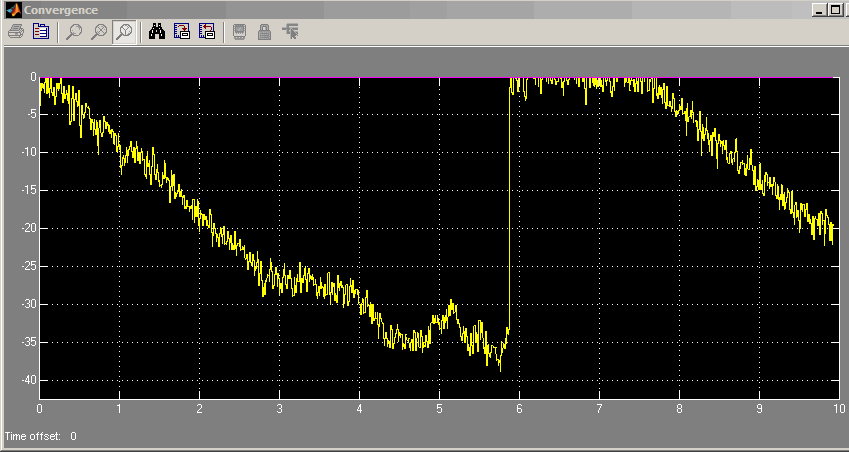Click the y-axis tick label -40
849x452 pixels.
[29, 380]
